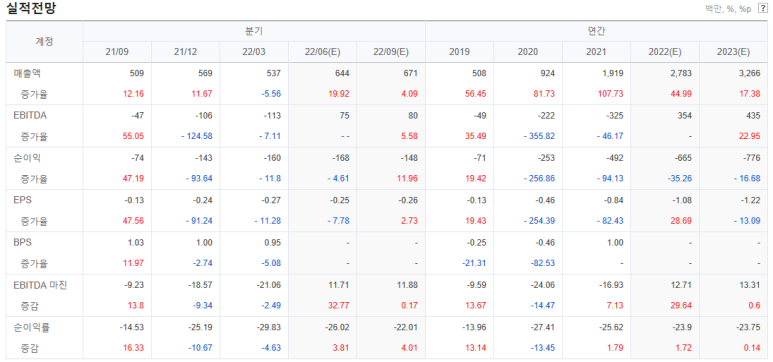Image resolution: width=773 pixels, height=362 pixels.
Task: Click sales growth rate 81.73
Action: coord(545,94)
